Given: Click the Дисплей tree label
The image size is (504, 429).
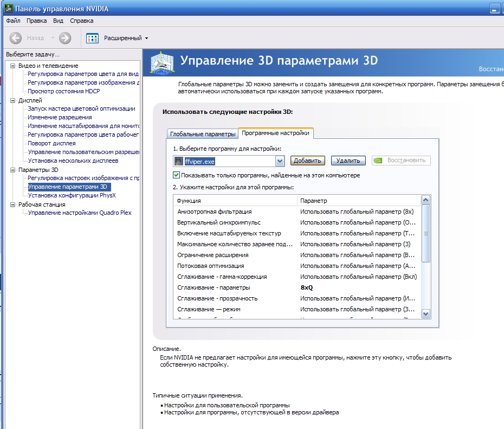Looking at the screenshot, I should (x=30, y=100).
